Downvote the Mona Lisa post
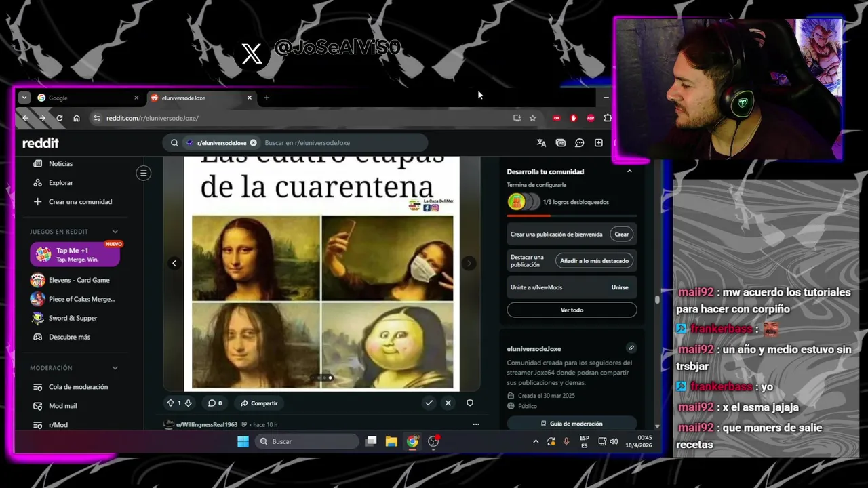This screenshot has height=488, width=868. [189, 403]
